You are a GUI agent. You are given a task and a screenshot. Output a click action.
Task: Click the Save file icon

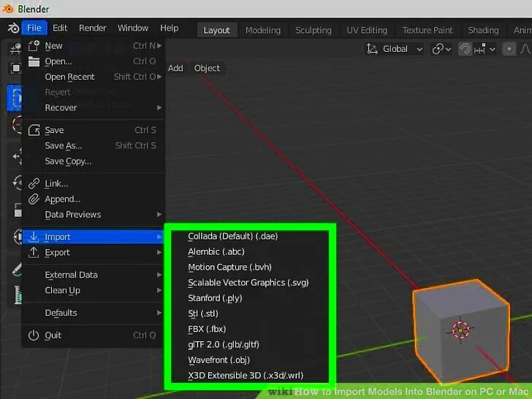coord(34,130)
